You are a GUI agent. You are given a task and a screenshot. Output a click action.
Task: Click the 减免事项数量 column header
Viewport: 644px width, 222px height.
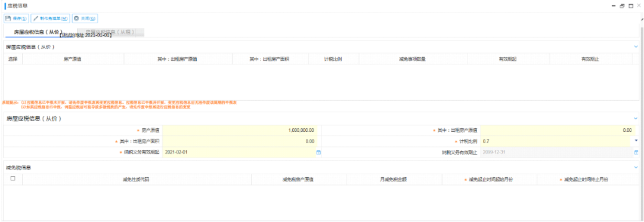413,59
